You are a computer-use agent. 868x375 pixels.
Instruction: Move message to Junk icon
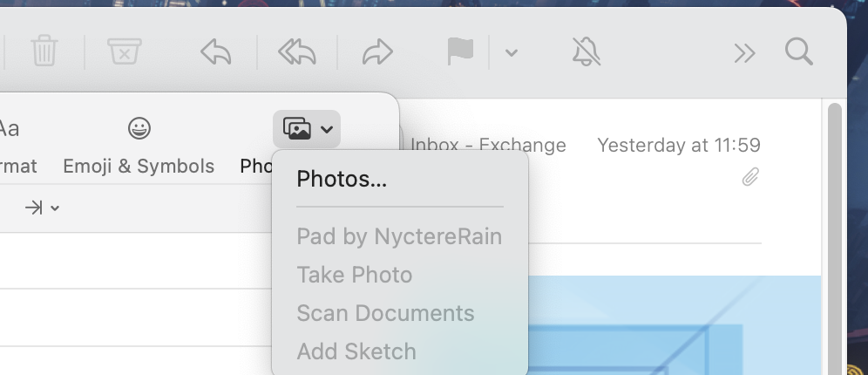(125, 52)
